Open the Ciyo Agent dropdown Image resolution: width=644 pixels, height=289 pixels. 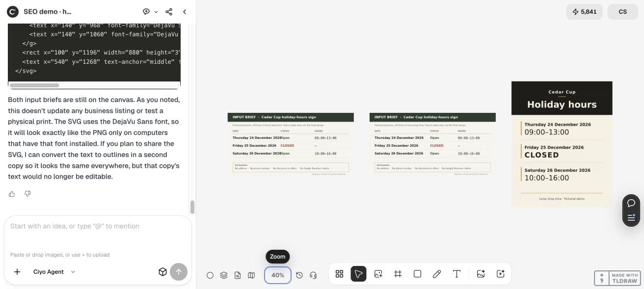click(54, 272)
